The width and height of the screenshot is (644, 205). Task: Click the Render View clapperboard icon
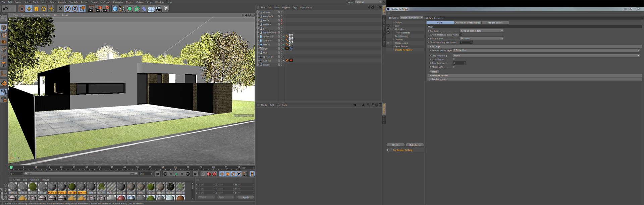(x=91, y=9)
